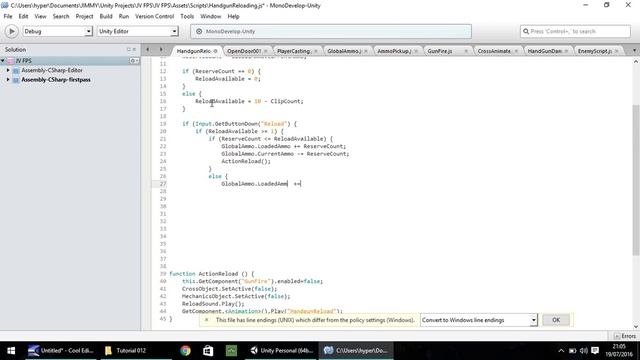Close the PlayerCasting tab

(316, 51)
